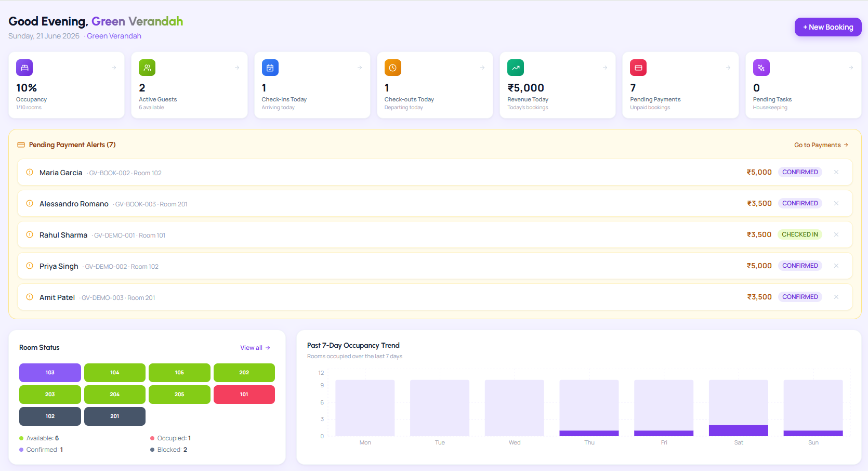Click the Available: 6 legend entry
The image size is (868, 471).
(x=39, y=438)
